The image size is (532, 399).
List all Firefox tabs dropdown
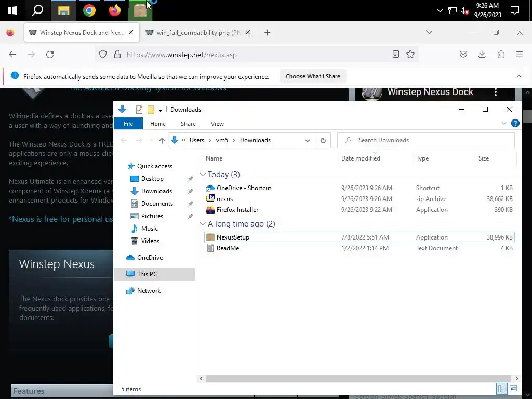(429, 32)
